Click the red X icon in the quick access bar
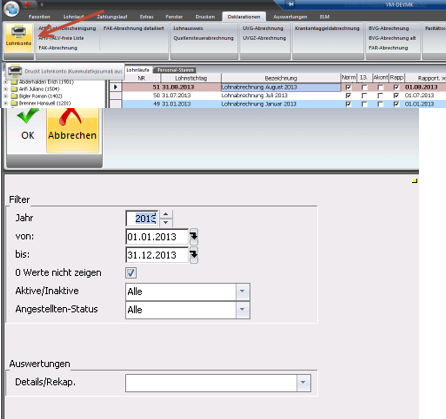 [29, 5]
